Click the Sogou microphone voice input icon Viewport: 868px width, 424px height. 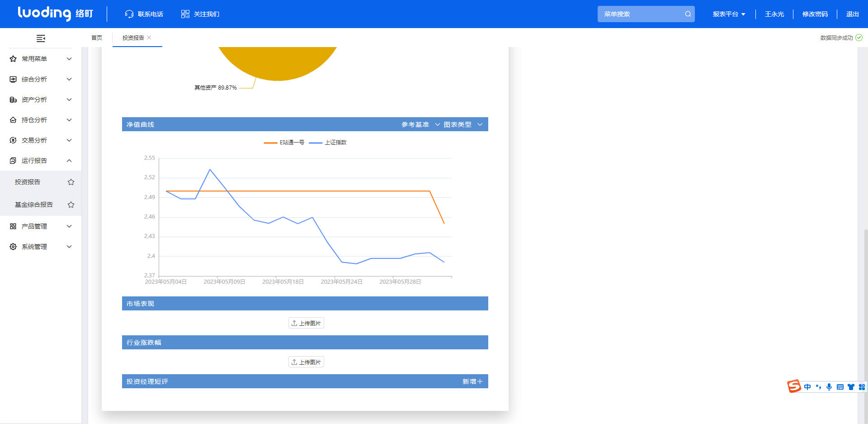click(829, 387)
